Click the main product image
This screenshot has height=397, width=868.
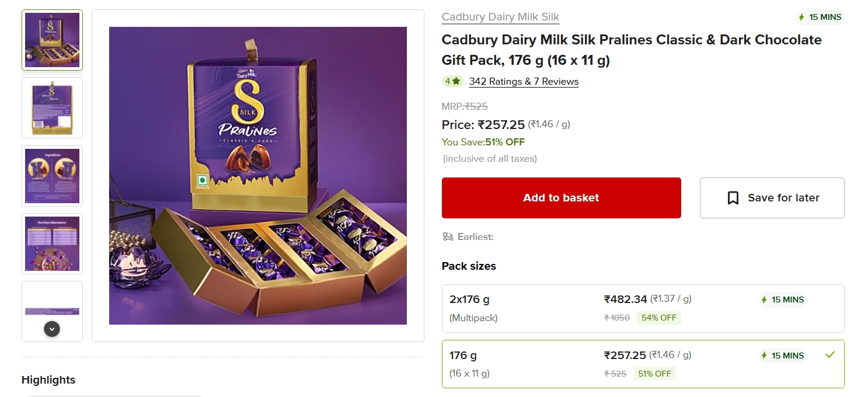pos(257,175)
